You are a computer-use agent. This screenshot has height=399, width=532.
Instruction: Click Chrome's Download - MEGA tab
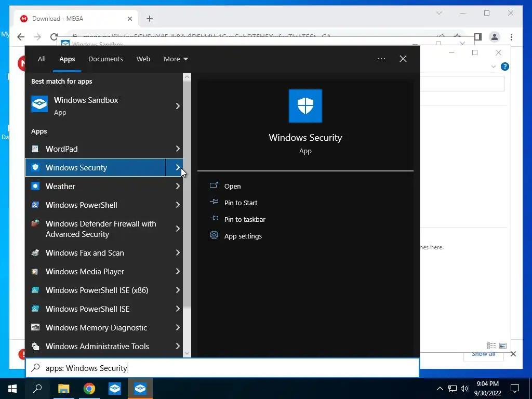76,19
